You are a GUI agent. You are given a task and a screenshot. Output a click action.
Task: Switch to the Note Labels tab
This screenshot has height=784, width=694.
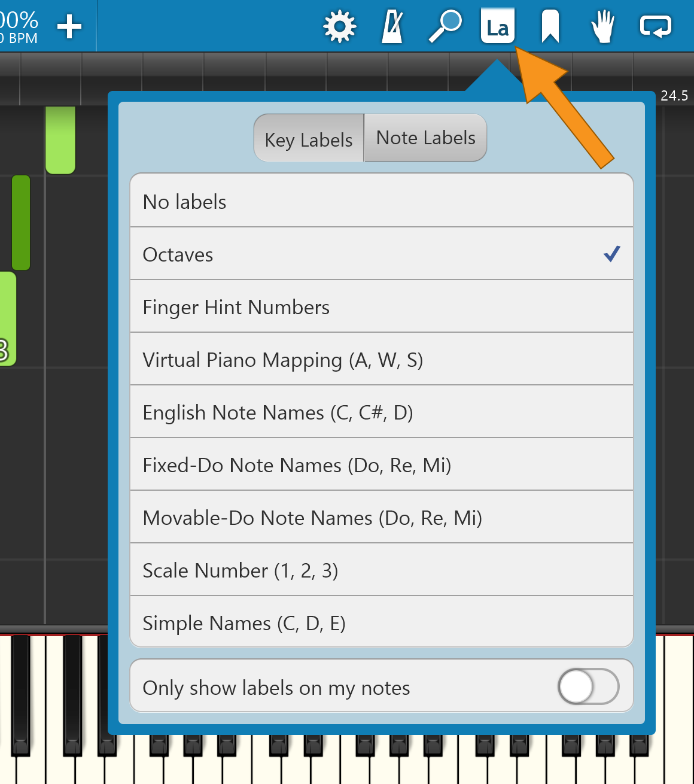425,138
